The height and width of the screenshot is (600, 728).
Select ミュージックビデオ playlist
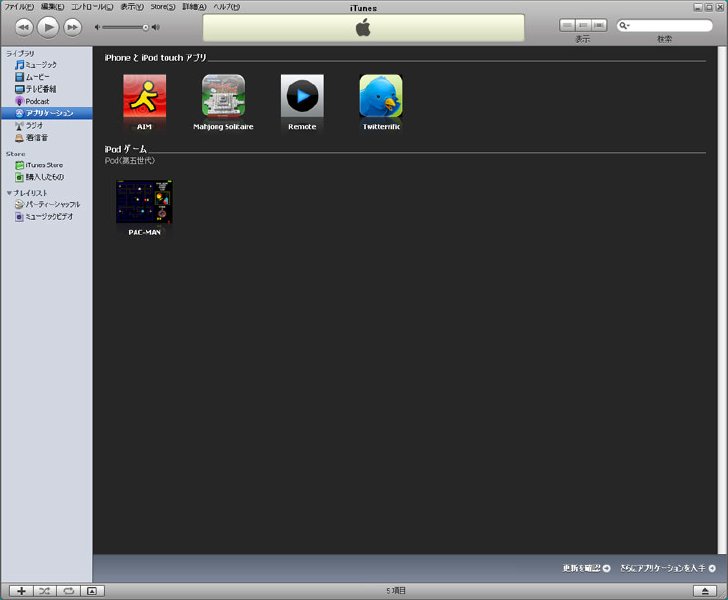coord(46,216)
